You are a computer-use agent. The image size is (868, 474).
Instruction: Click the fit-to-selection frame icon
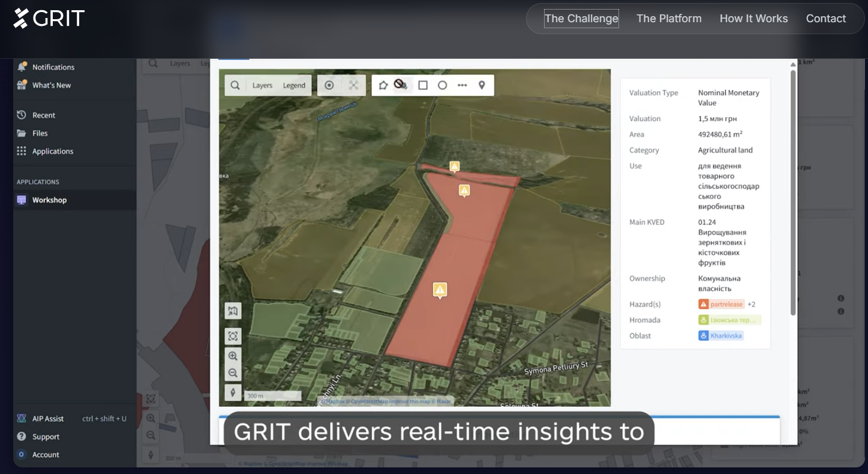pos(233,336)
